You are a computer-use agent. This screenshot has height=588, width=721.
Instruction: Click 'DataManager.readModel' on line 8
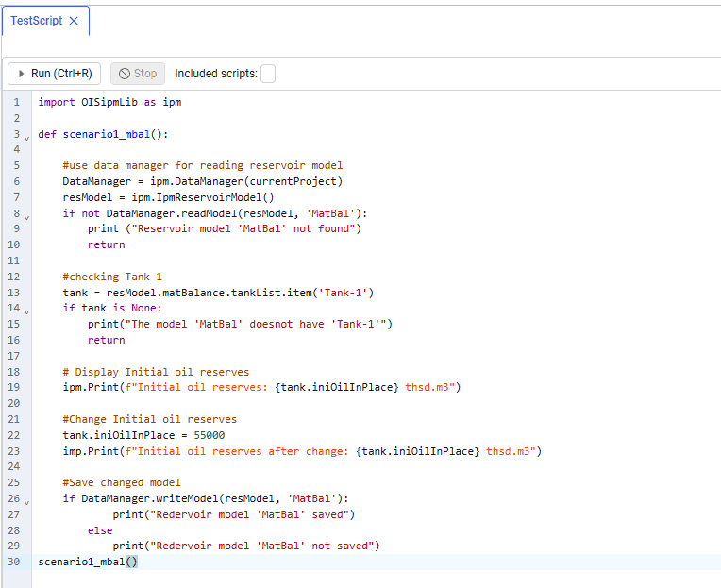(172, 214)
